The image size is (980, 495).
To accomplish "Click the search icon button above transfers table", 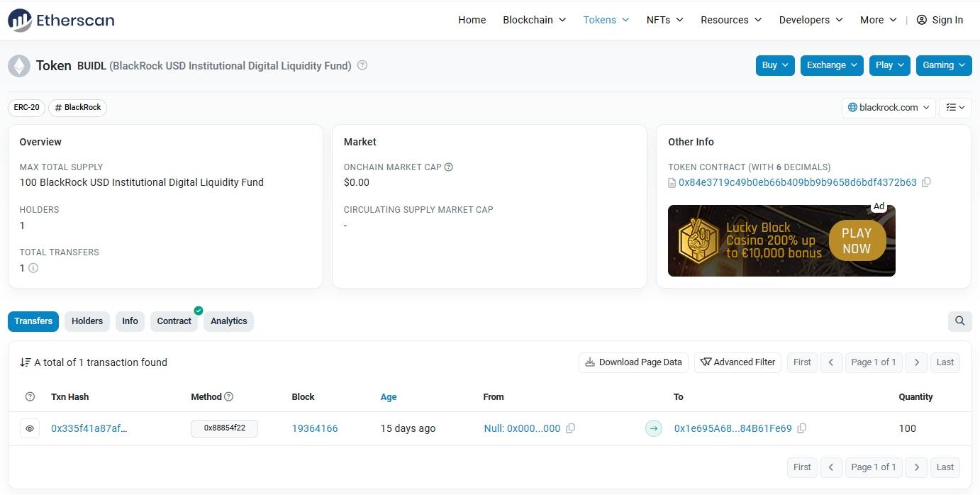I will click(959, 321).
